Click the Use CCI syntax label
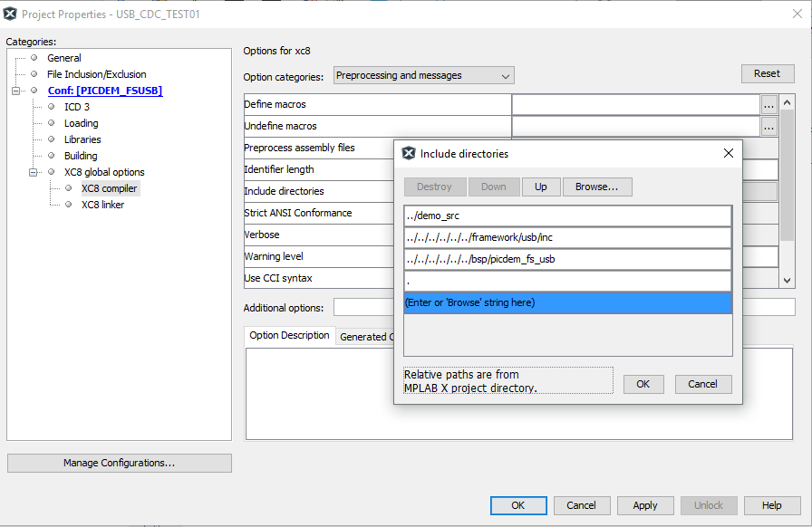812x527 pixels. tap(278, 279)
